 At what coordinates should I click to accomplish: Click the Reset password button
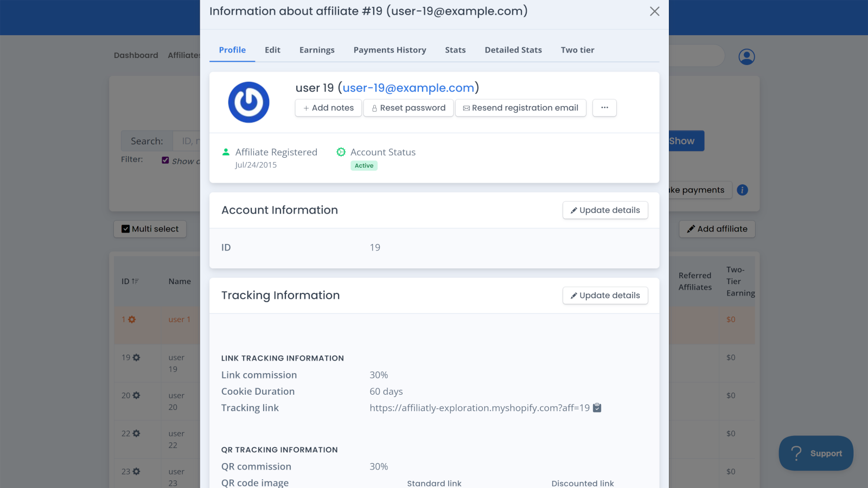pyautogui.click(x=409, y=108)
